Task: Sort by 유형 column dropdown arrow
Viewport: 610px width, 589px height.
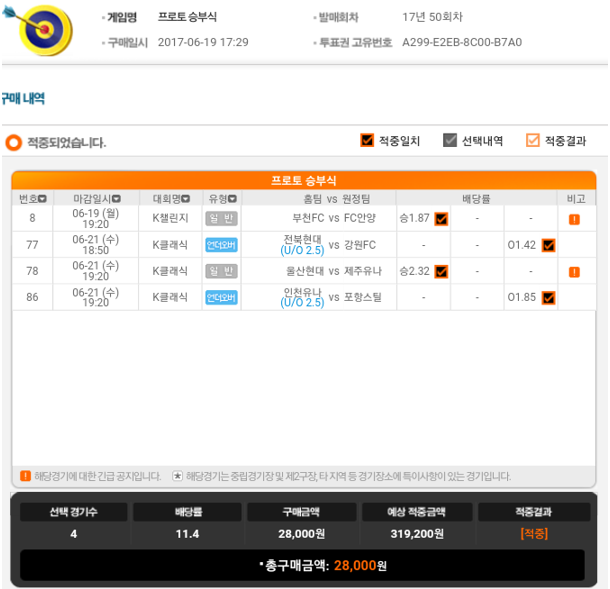Action: click(x=232, y=199)
